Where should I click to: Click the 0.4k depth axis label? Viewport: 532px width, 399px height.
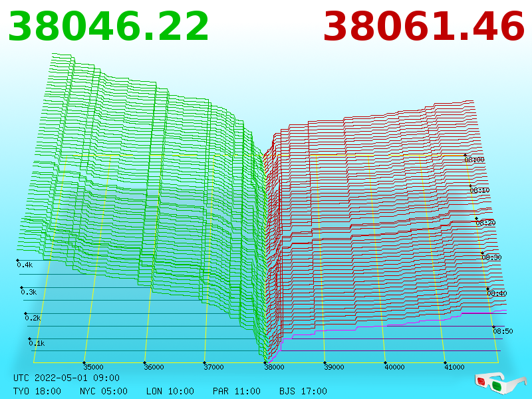(x=25, y=265)
